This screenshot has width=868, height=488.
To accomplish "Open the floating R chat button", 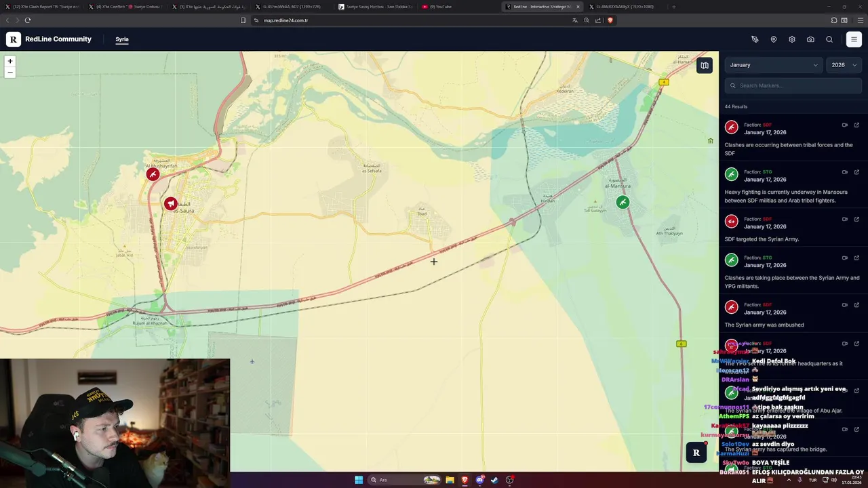I will tap(696, 453).
